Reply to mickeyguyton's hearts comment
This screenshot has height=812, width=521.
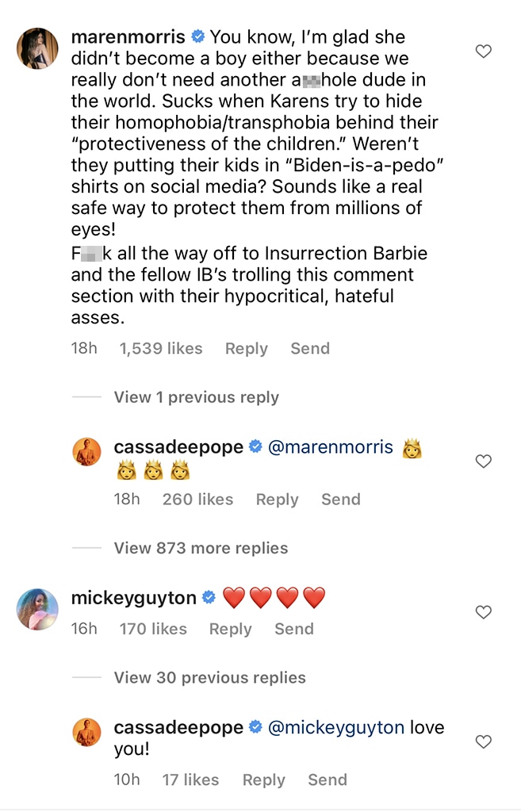click(x=230, y=630)
